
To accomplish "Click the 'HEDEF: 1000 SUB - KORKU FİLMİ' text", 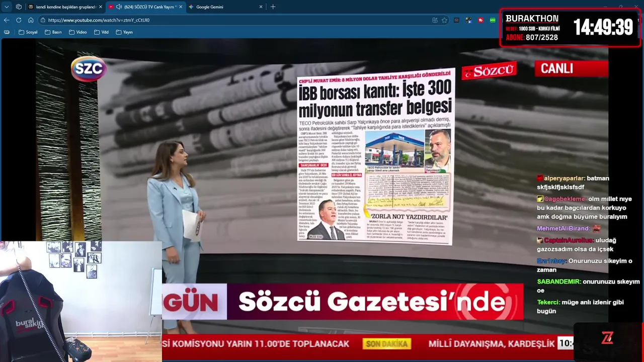I will pyautogui.click(x=532, y=29).
